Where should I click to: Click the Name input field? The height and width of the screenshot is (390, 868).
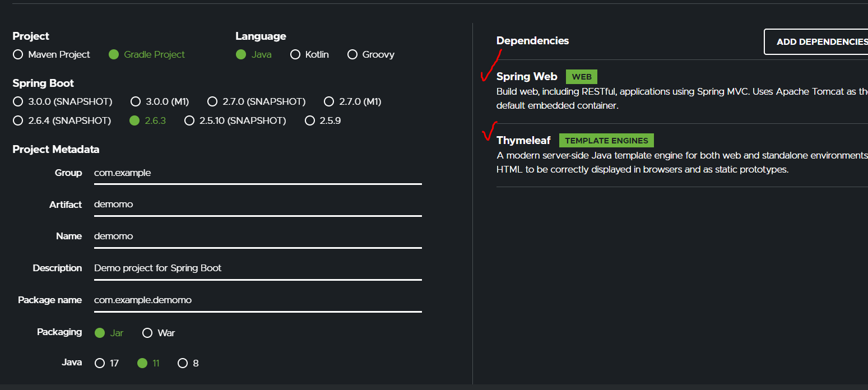[x=258, y=236]
